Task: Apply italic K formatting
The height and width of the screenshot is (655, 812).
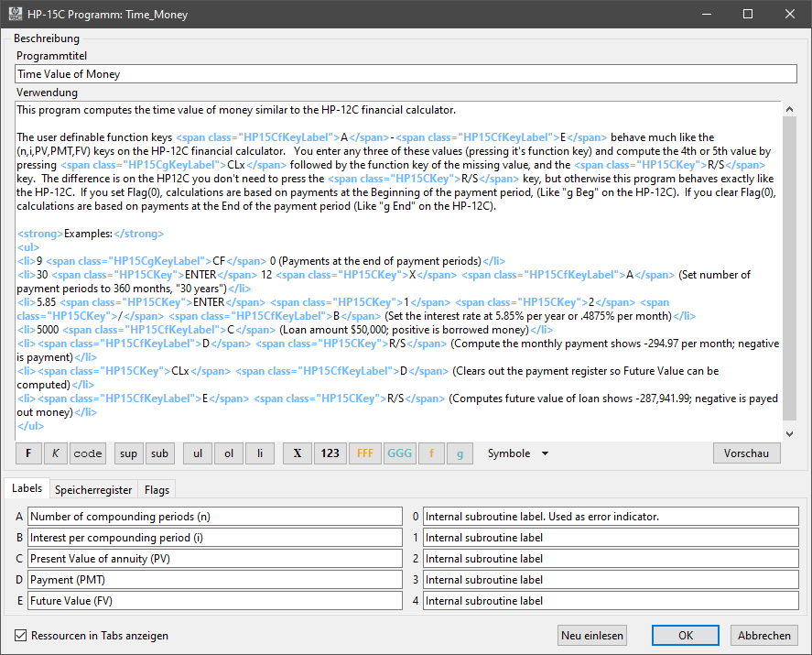Action: [56, 453]
